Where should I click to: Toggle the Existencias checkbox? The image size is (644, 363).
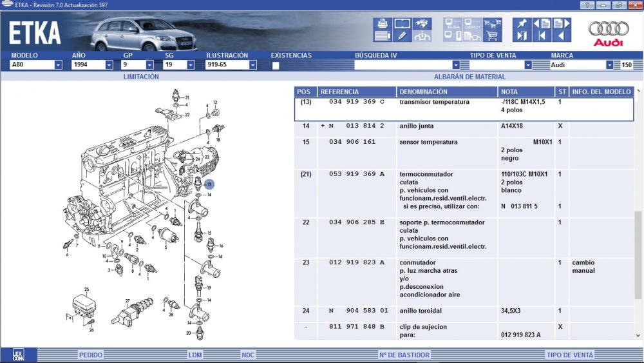[x=276, y=65]
